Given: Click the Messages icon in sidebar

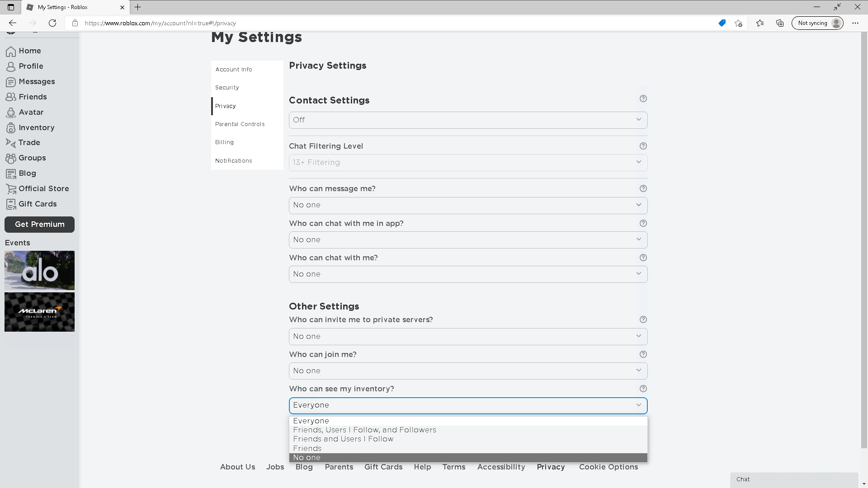Looking at the screenshot, I should [11, 82].
